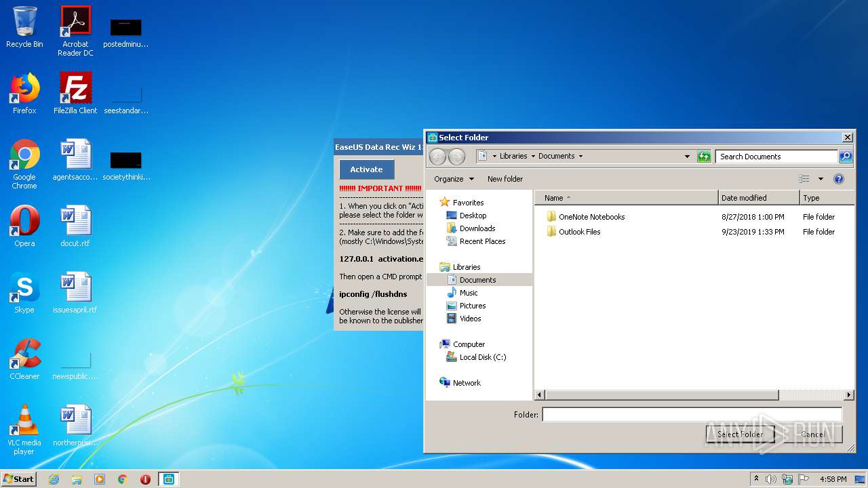
Task: Select Videos library in tree
Action: click(x=464, y=319)
